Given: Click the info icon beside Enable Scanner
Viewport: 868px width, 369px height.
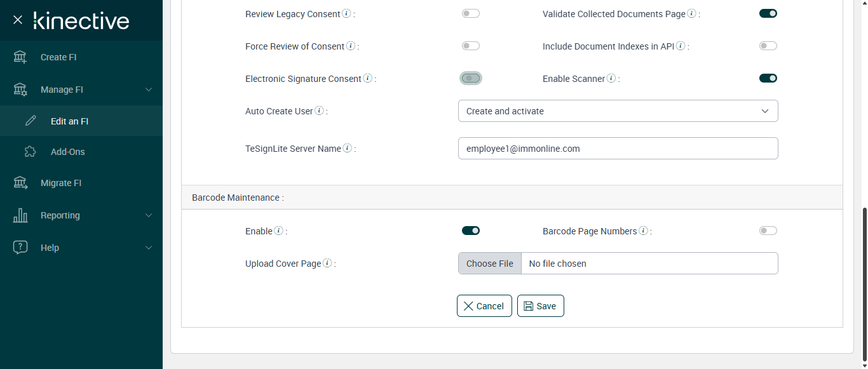Looking at the screenshot, I should 611,79.
